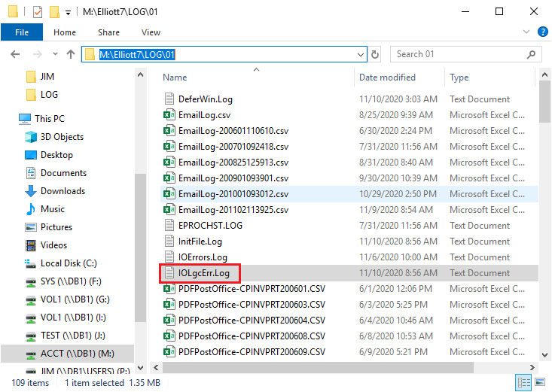The image size is (552, 392).
Task: Click the Properties quick access icon in title bar
Action: click(38, 12)
